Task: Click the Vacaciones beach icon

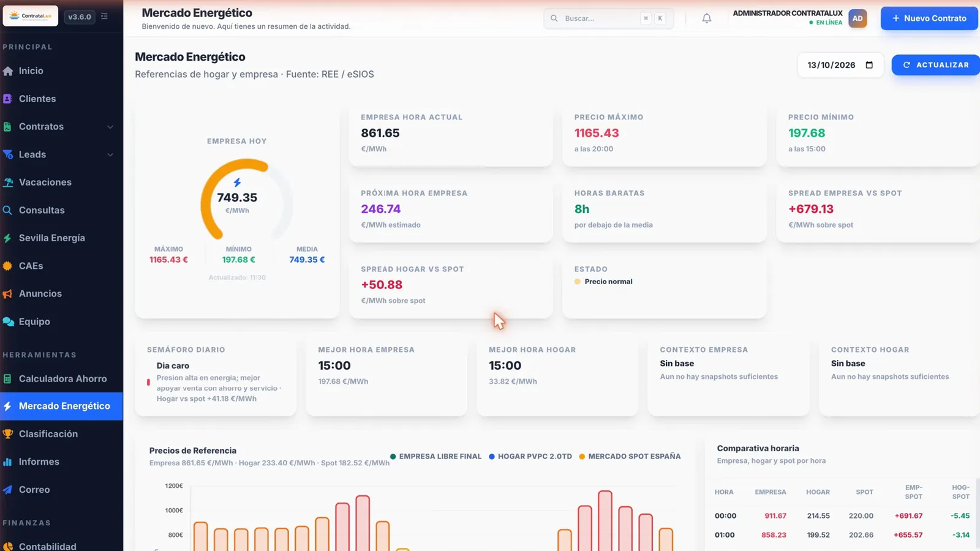Action: coord(8,182)
